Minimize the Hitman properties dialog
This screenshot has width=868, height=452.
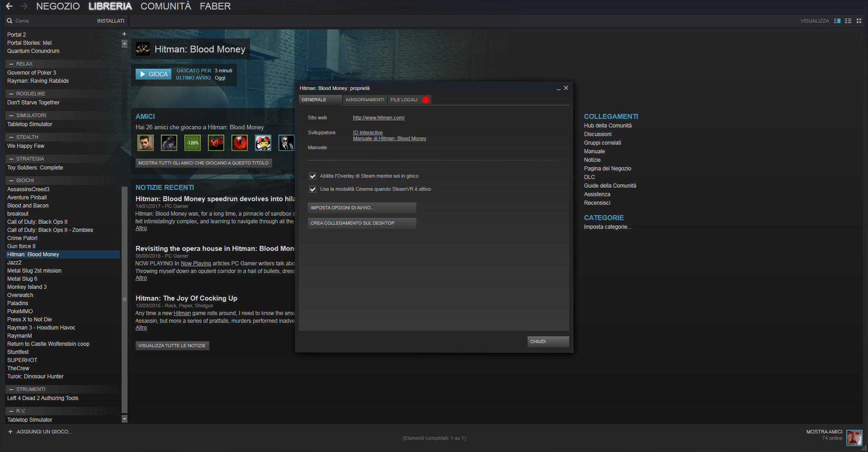[559, 89]
